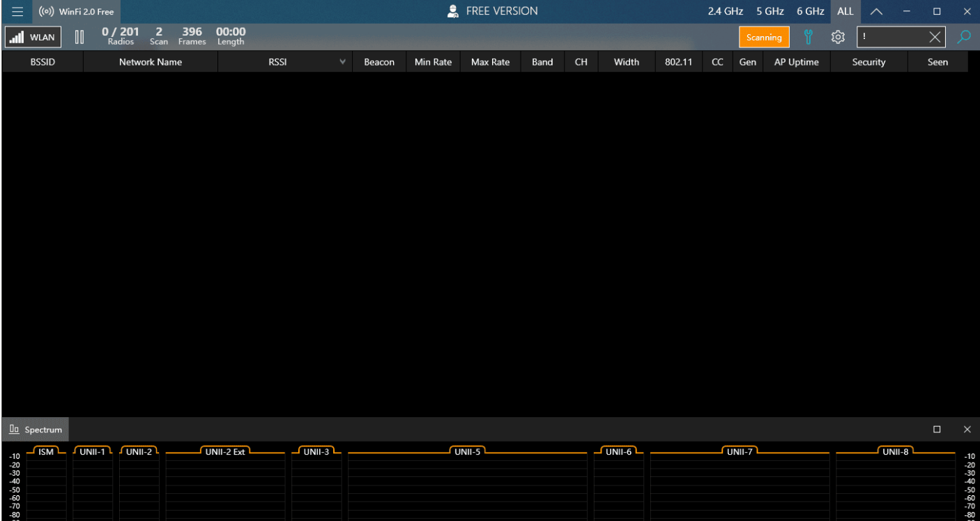Select the UNII-8 band label
Screen dimensions: 980x521
[896, 452]
